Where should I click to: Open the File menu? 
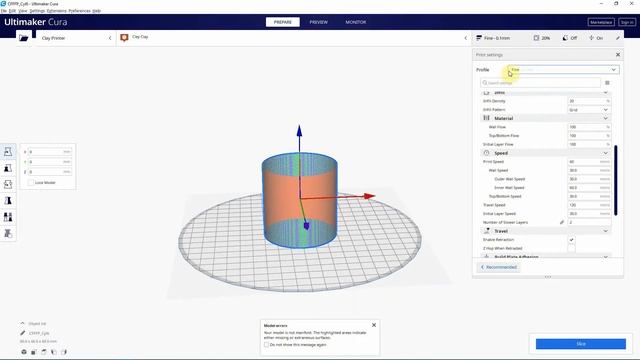4,11
